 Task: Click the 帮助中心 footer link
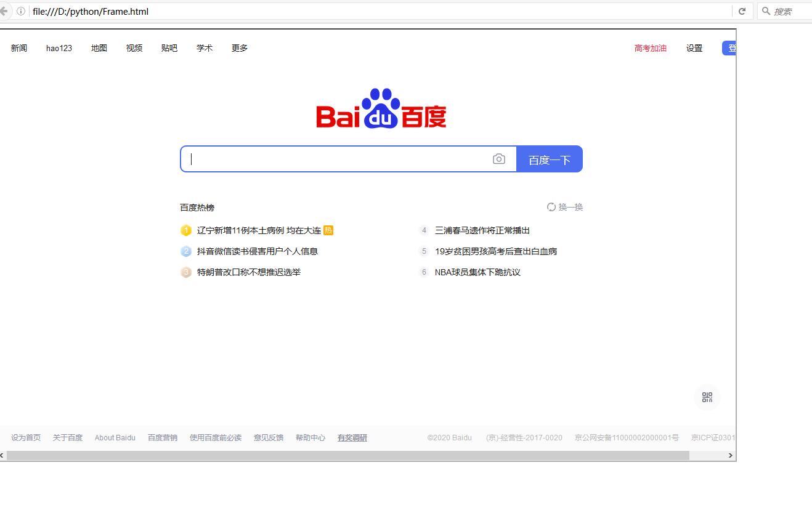[x=311, y=438]
